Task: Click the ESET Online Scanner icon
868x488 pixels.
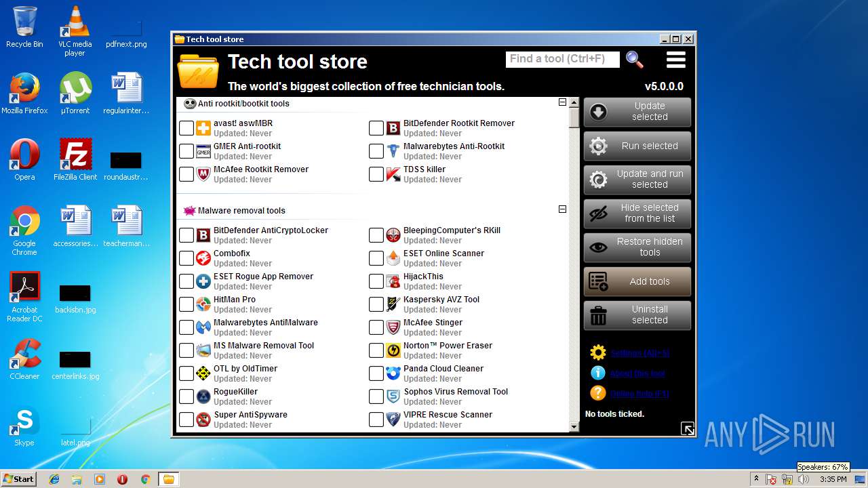Action: coord(393,258)
